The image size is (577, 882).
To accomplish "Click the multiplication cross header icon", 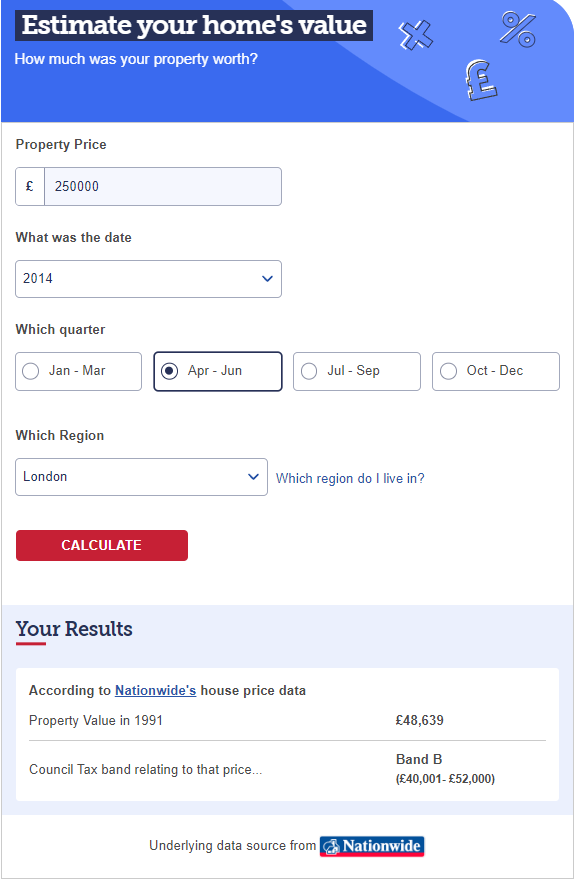I will (416, 35).
